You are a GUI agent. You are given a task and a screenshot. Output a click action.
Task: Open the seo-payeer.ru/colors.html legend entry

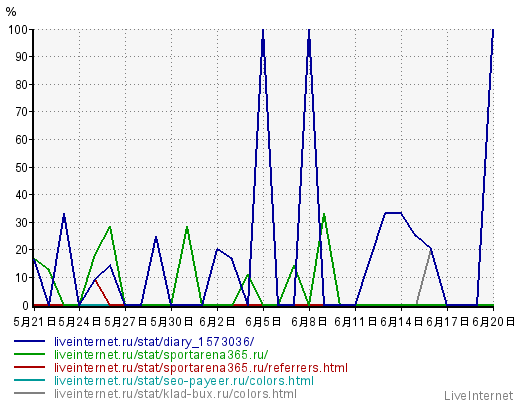pos(184,381)
